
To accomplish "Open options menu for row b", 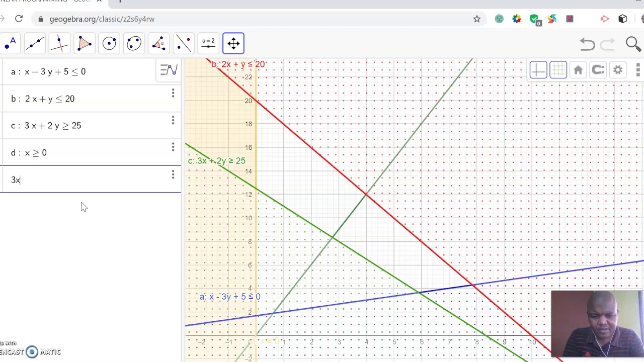I will pos(173,94).
